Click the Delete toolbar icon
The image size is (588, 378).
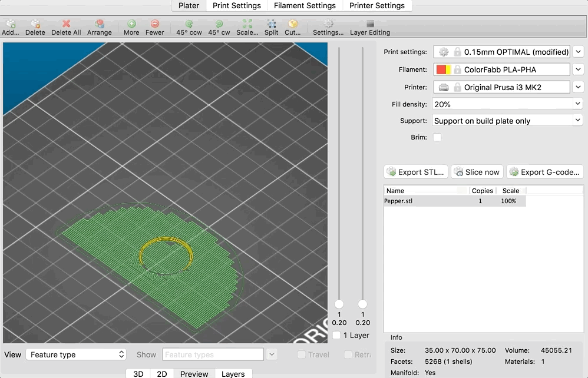pyautogui.click(x=35, y=24)
